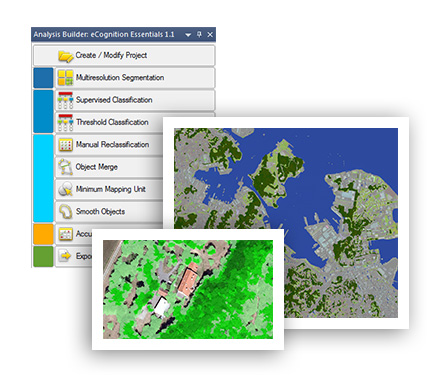
Task: Click the Create / Modify Project folder icon
Action: pos(66,56)
